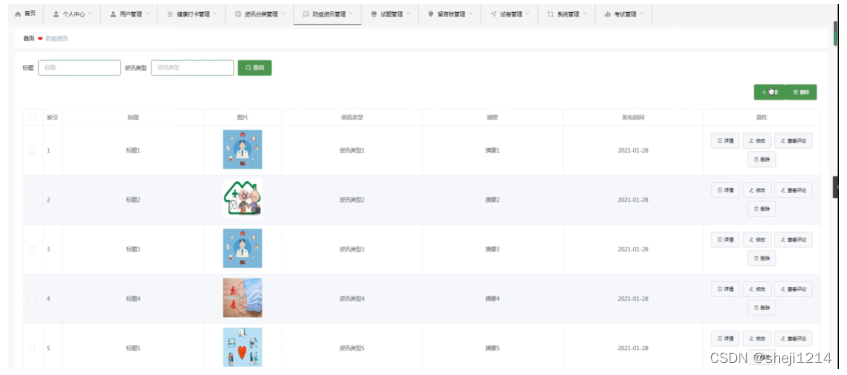Click 查看评论 for row 标题5
This screenshot has height=375, width=847.
[794, 339]
